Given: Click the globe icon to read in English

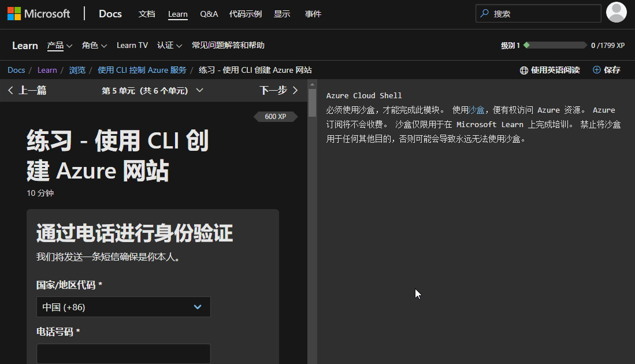Looking at the screenshot, I should 524,69.
